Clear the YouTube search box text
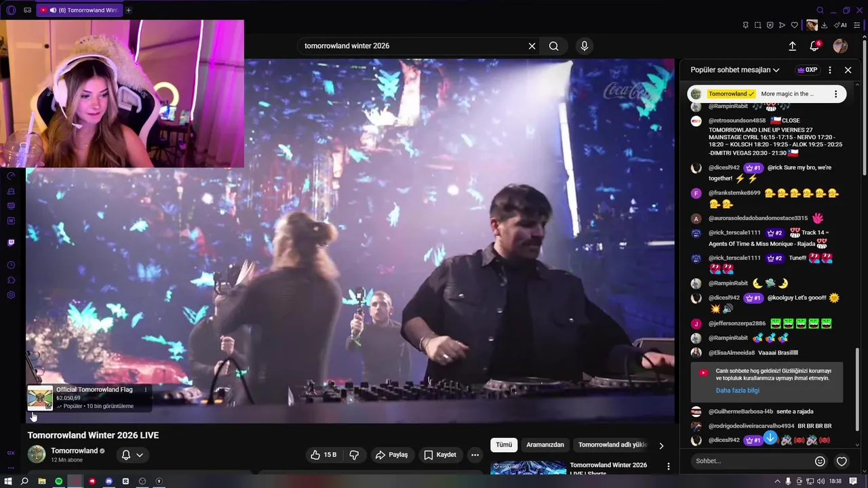The image size is (868, 488). point(532,46)
